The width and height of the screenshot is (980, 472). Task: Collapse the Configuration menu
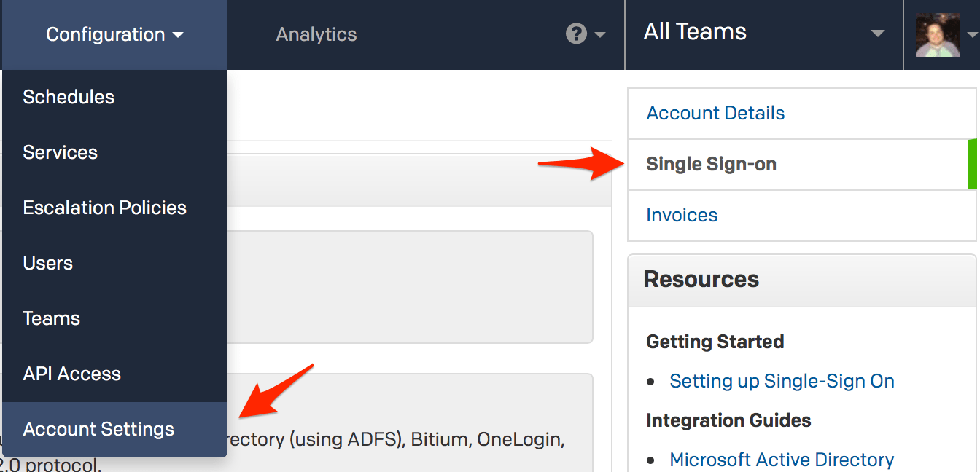coord(114,35)
